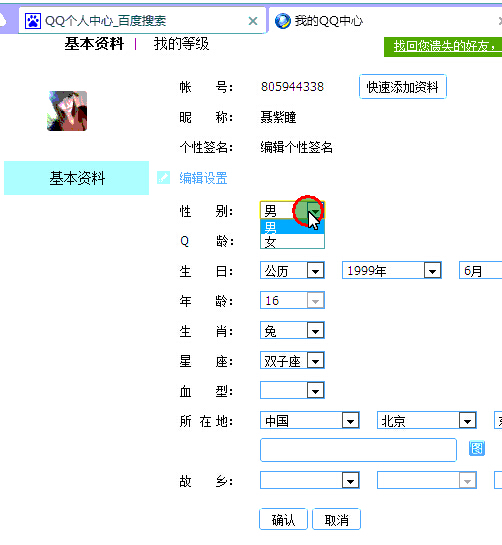Click the blue map icon next to the address field

[x=477, y=448]
